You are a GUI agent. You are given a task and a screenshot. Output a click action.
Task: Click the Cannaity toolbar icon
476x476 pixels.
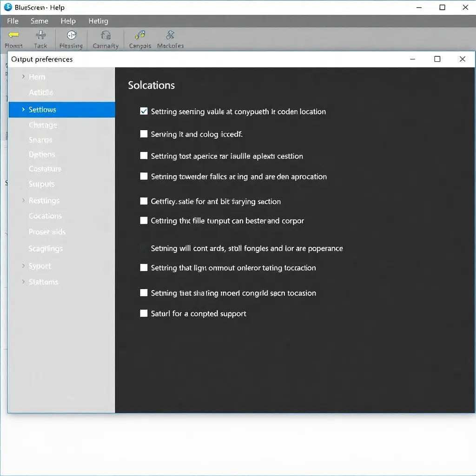[x=106, y=35]
